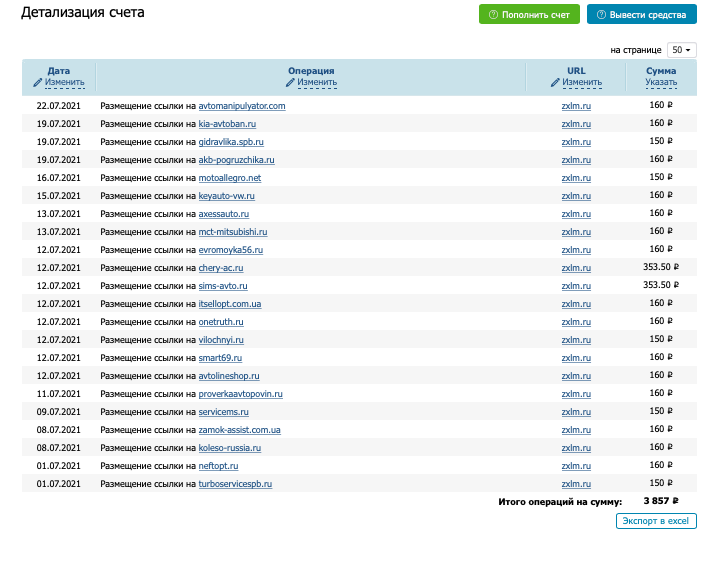Click Дата column header
This screenshot has height=561, width=721.
(59, 71)
